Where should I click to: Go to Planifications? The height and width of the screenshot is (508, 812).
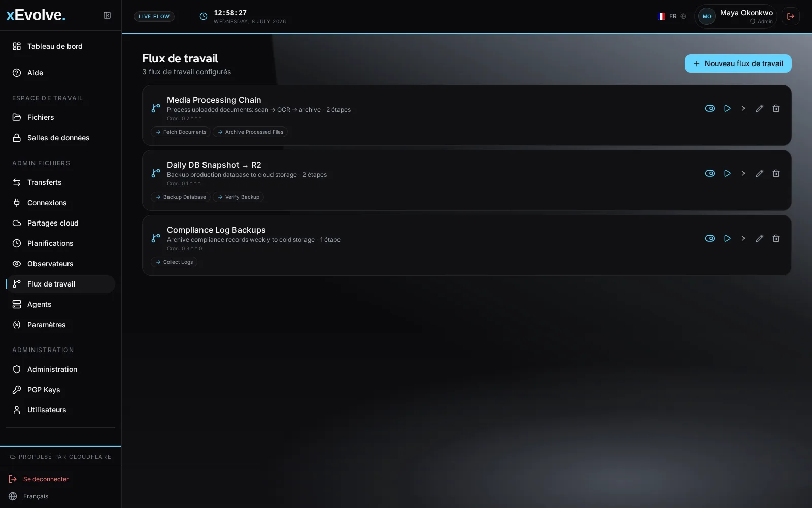[x=60, y=243]
